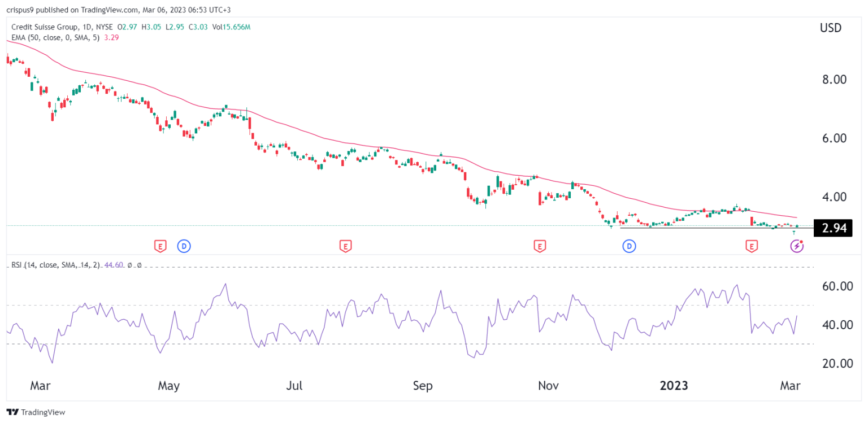The width and height of the screenshot is (868, 423).
Task: Click the earnings marker just before November
Action: [540, 246]
